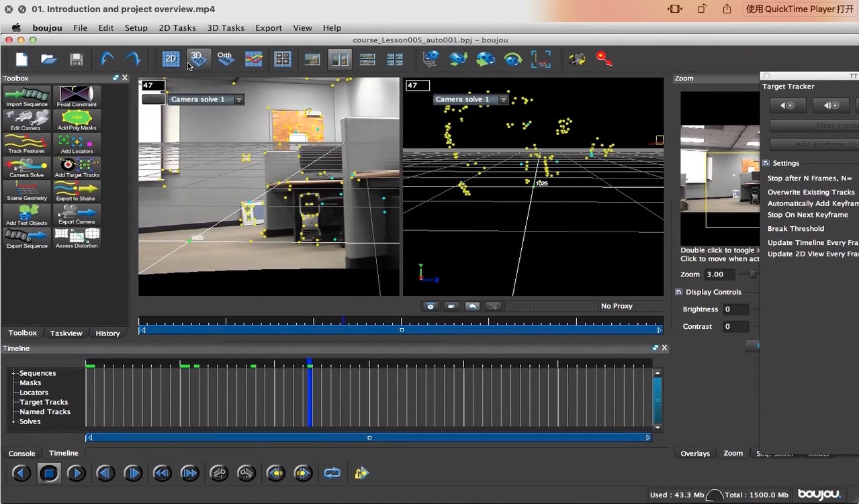Run the Camera Solve tool
Viewport: 859px width, 504px height.
[x=27, y=166]
